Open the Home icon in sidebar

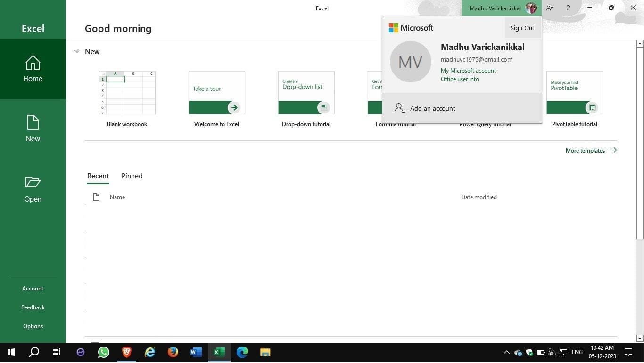(x=33, y=63)
